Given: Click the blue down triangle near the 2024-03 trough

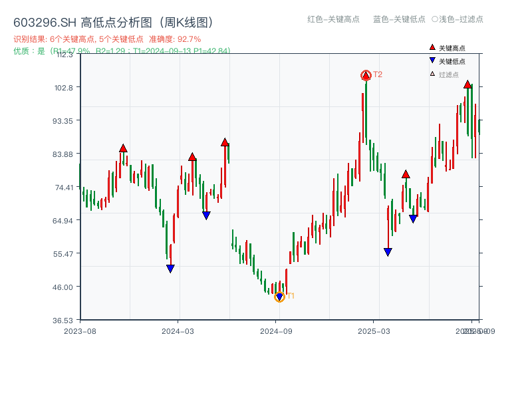Looking at the screenshot, I should click(170, 267).
